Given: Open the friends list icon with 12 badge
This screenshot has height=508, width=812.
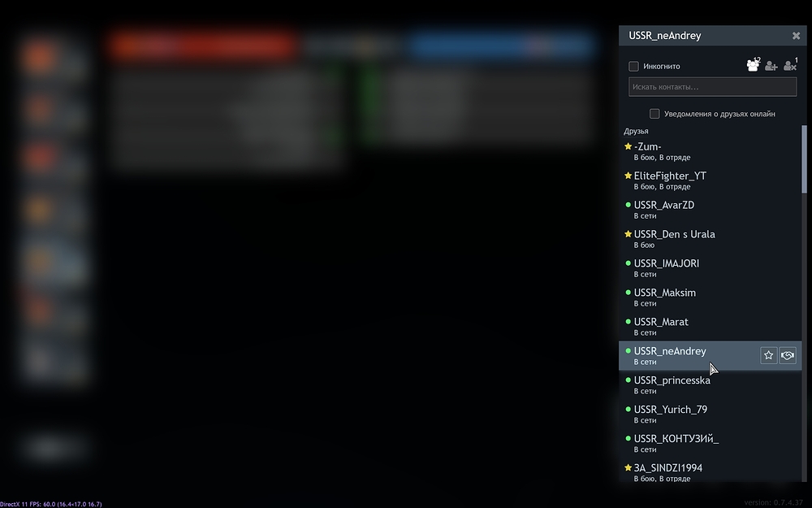Looking at the screenshot, I should 753,66.
